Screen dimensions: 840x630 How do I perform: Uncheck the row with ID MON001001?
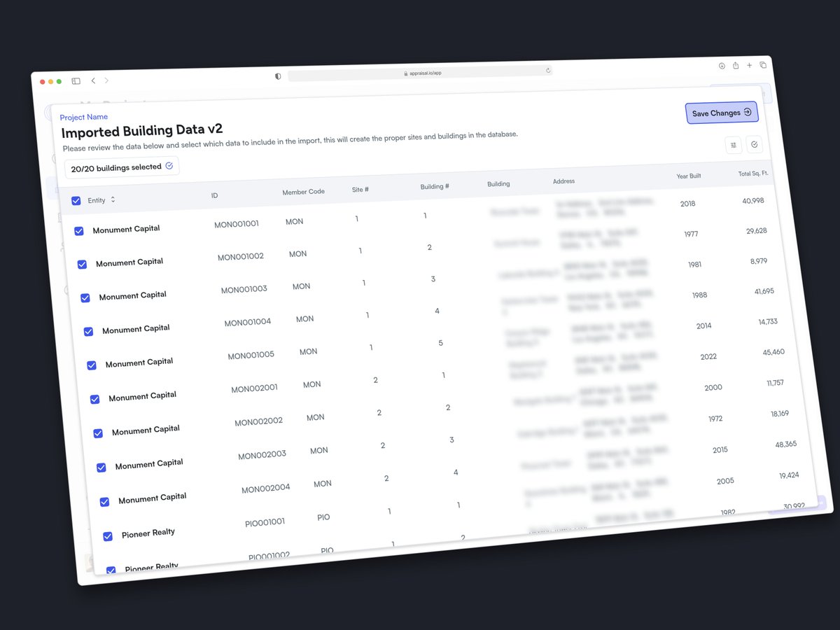point(79,231)
